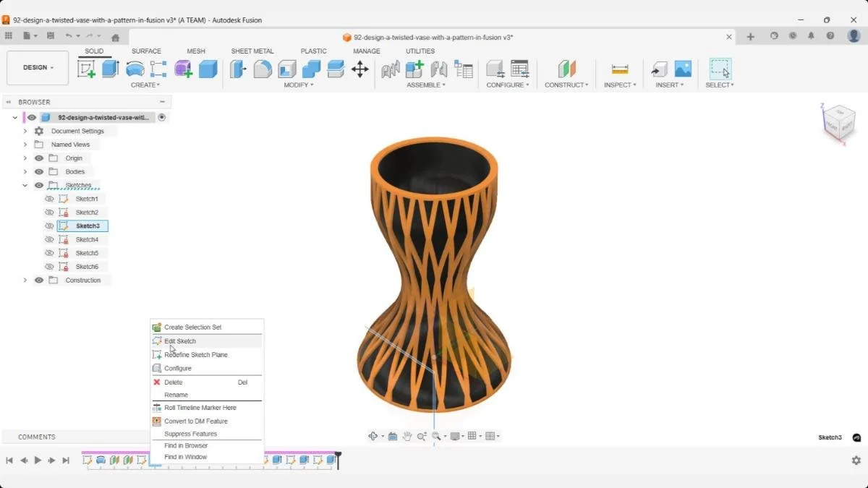Click the Save icon

click(50, 36)
